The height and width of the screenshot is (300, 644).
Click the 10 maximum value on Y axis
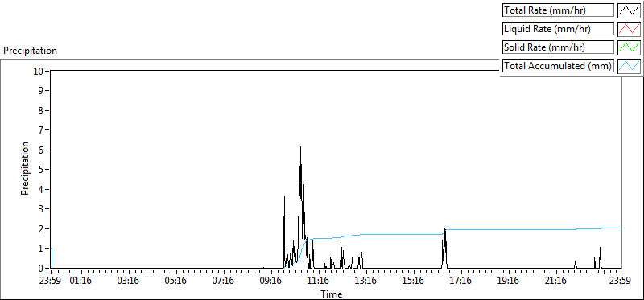coord(39,71)
